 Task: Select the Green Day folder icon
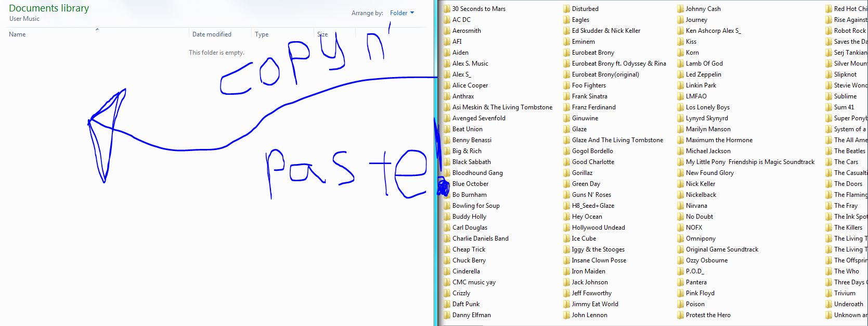click(566, 184)
